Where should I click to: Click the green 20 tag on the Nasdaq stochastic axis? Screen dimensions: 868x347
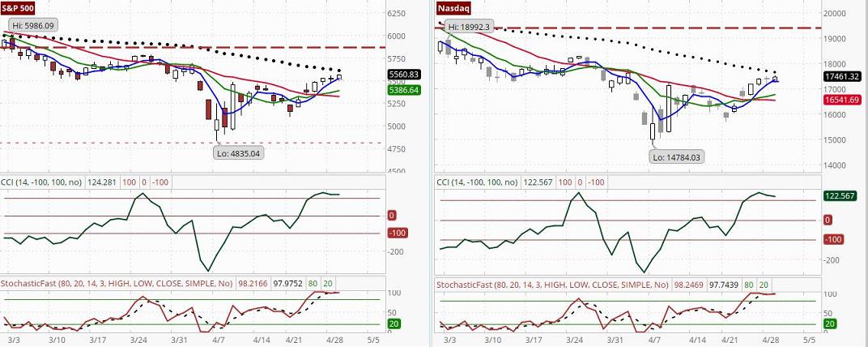pos(830,323)
